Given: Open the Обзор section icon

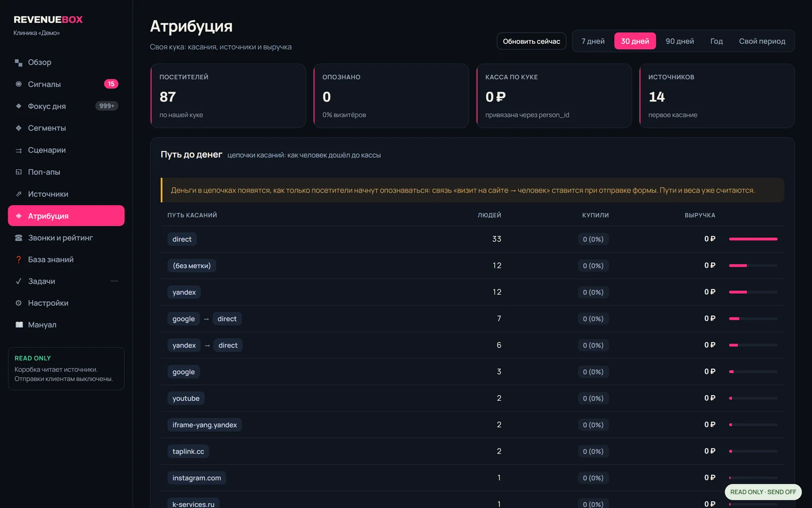Looking at the screenshot, I should (x=19, y=62).
